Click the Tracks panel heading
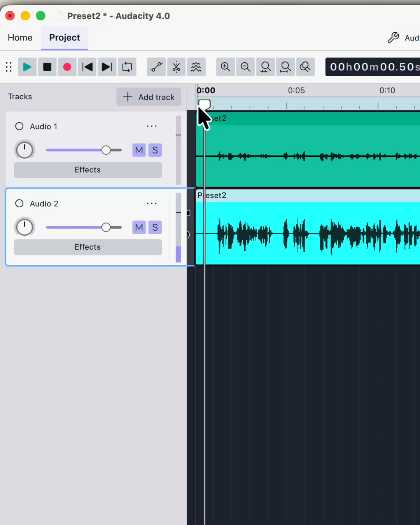Screen dimensions: 420x525 [x=20, y=96]
